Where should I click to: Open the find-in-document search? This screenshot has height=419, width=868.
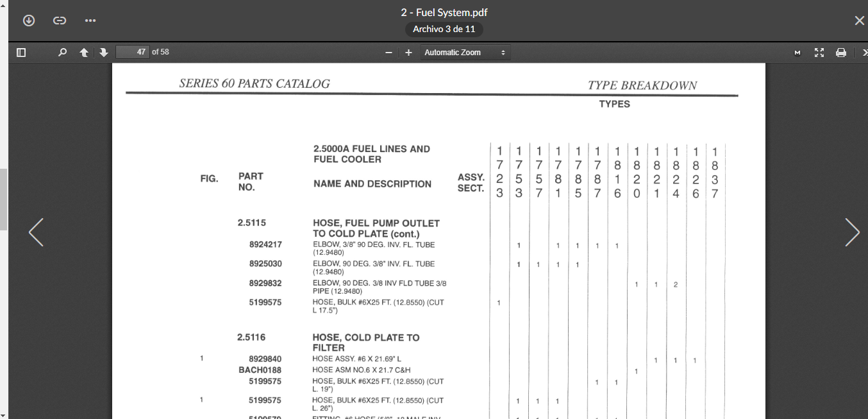tap(62, 53)
